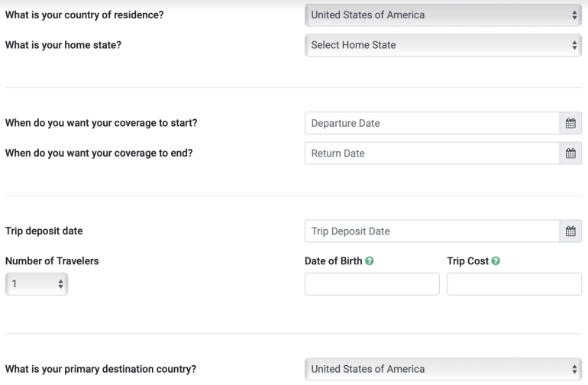This screenshot has height=385, width=588.
Task: Click the Date of Birth help icon
Action: coord(370,261)
